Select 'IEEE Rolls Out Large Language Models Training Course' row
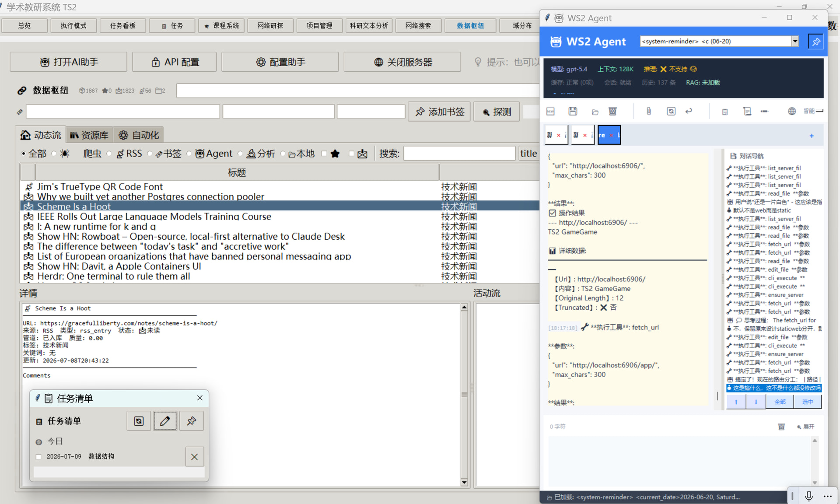840x504 pixels. pyautogui.click(x=280, y=217)
